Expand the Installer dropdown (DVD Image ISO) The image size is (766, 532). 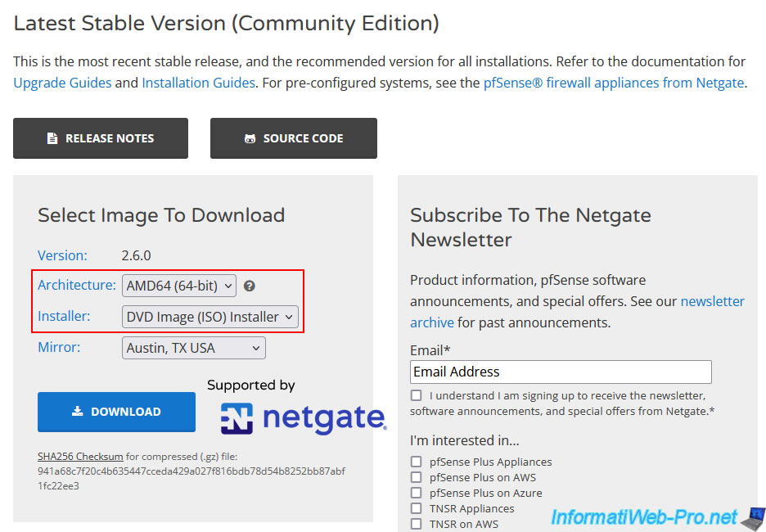(x=210, y=317)
